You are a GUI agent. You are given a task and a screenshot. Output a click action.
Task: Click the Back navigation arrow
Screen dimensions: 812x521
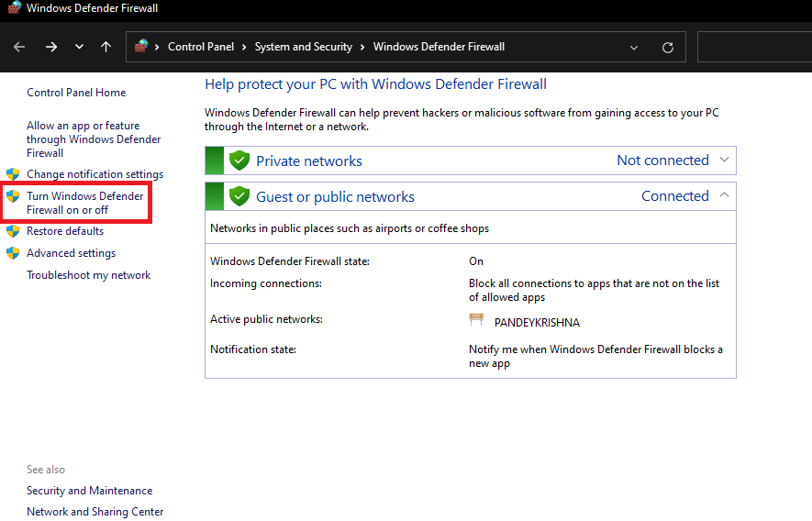coord(19,47)
